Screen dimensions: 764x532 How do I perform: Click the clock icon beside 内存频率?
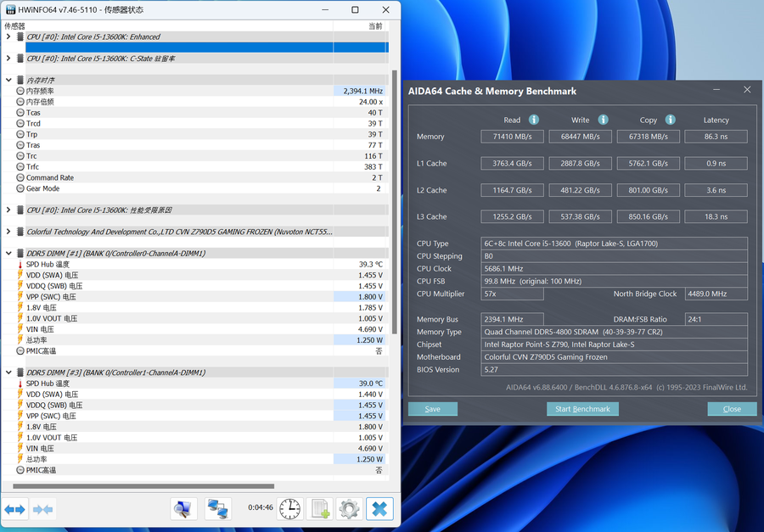(20, 91)
